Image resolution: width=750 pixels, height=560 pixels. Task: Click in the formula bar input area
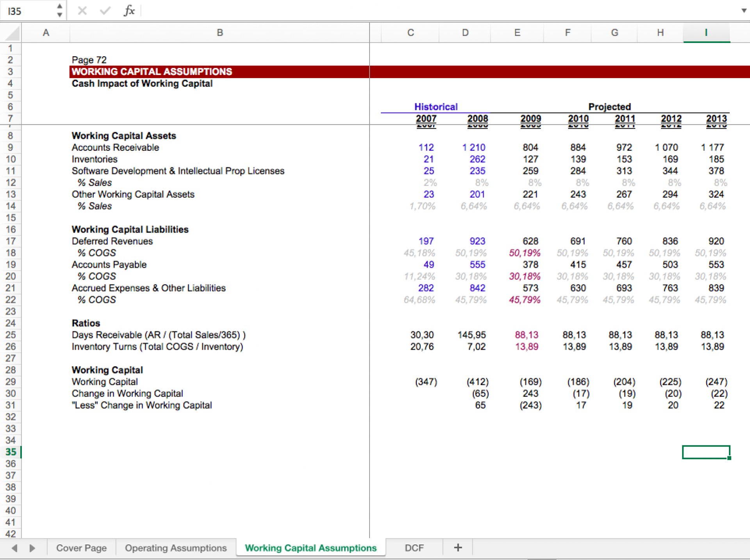point(439,11)
